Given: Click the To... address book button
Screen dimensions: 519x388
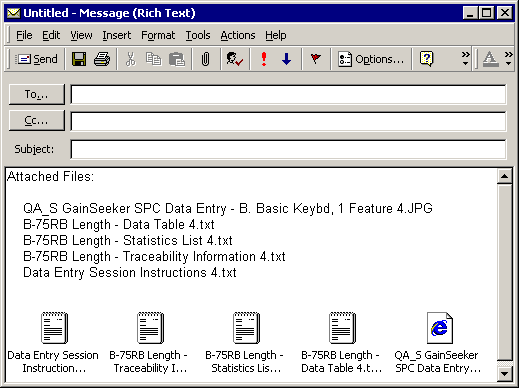Looking at the screenshot, I should [x=37, y=95].
